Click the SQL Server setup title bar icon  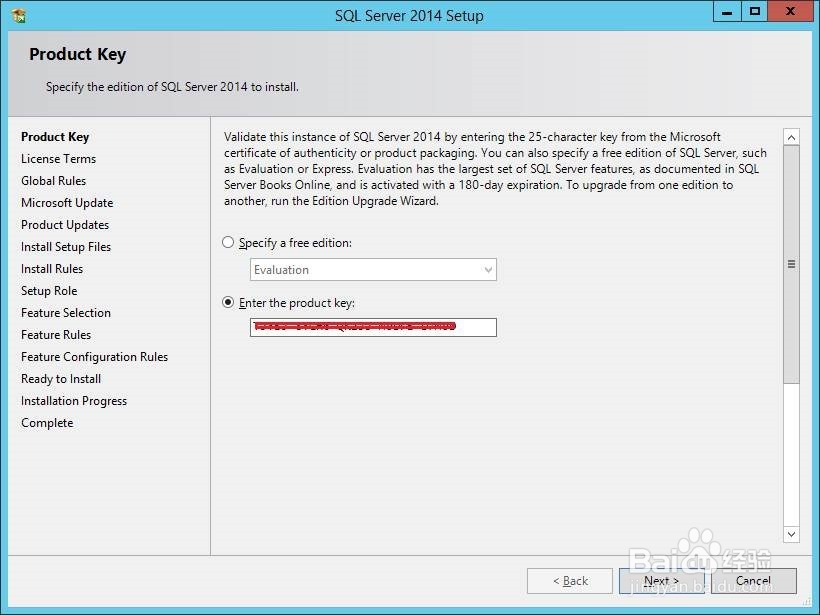pyautogui.click(x=19, y=16)
